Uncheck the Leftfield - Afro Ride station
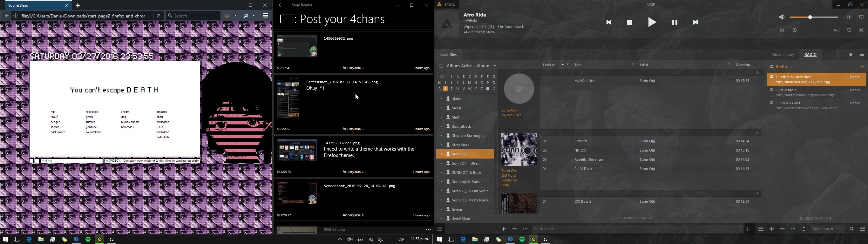The width and height of the screenshot is (868, 244). (772, 77)
